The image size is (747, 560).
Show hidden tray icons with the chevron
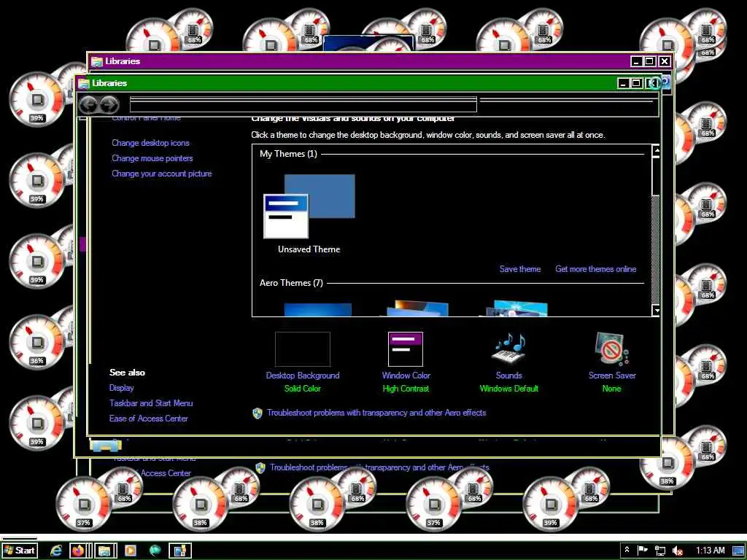pyautogui.click(x=627, y=550)
